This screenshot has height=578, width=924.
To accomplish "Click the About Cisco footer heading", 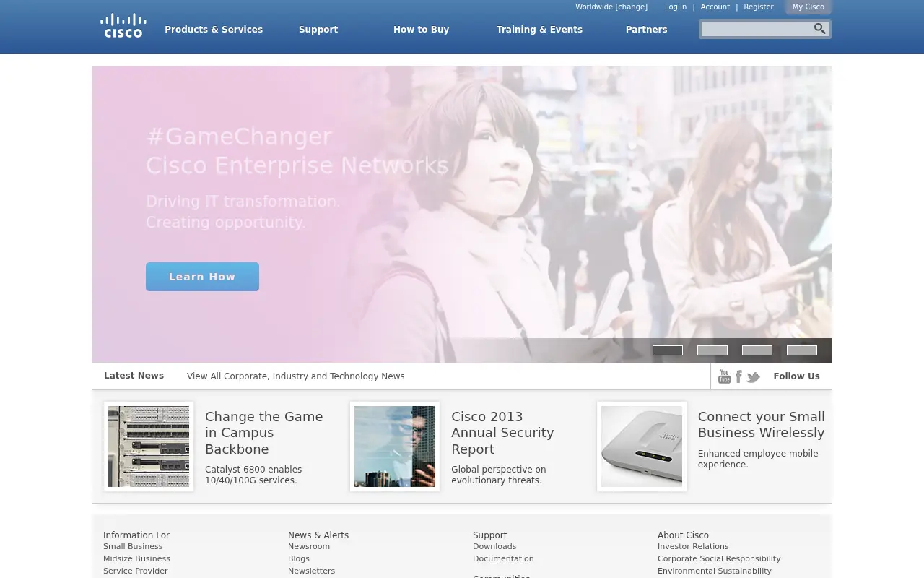I will tap(683, 535).
